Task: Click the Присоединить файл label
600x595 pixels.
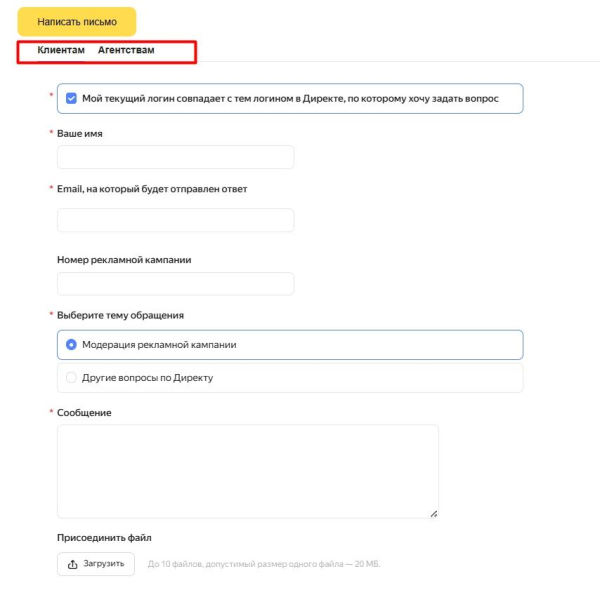Action: [104, 538]
